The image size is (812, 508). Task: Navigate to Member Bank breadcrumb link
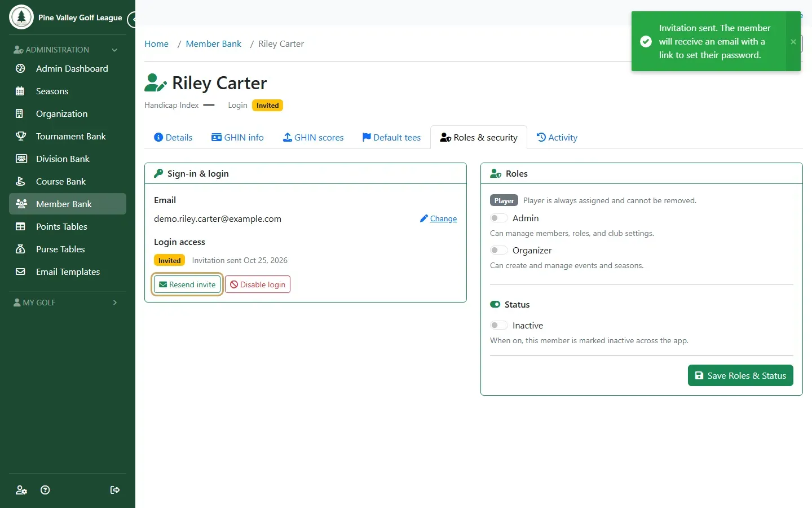214,44
